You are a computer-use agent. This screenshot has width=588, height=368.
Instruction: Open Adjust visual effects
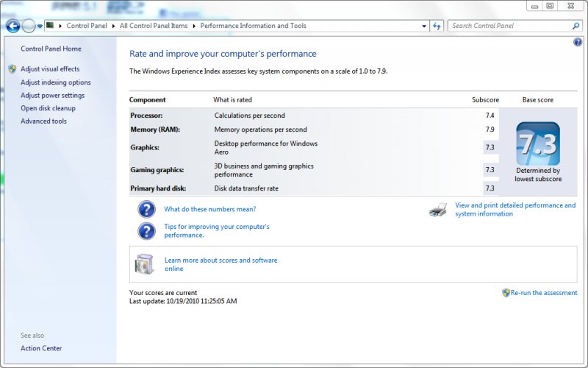point(50,68)
